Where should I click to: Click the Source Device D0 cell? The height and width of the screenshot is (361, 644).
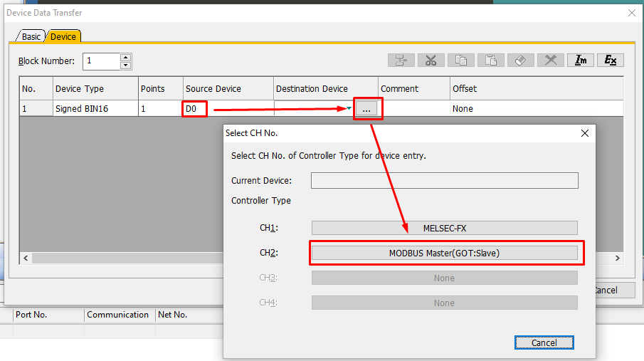(195, 109)
